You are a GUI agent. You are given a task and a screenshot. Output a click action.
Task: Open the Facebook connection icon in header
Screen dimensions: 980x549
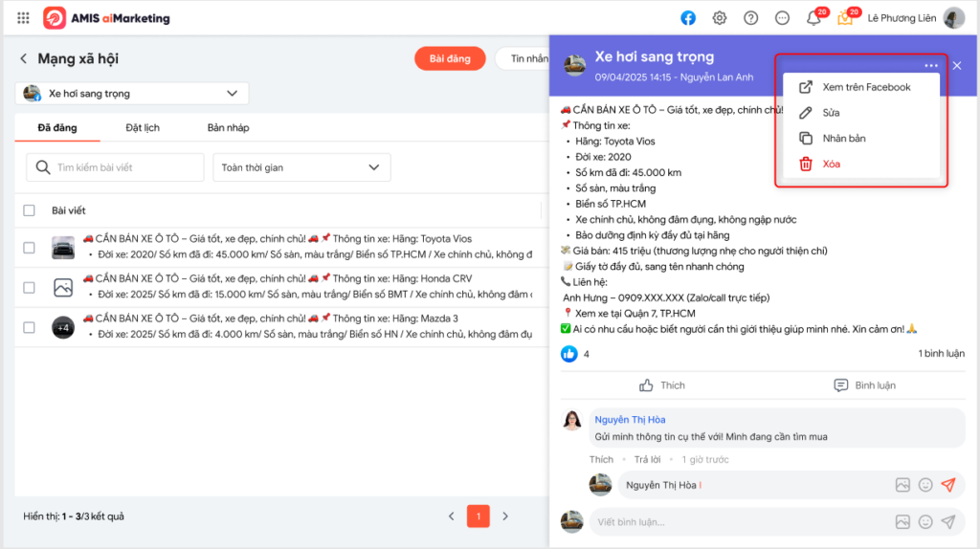pyautogui.click(x=688, y=18)
